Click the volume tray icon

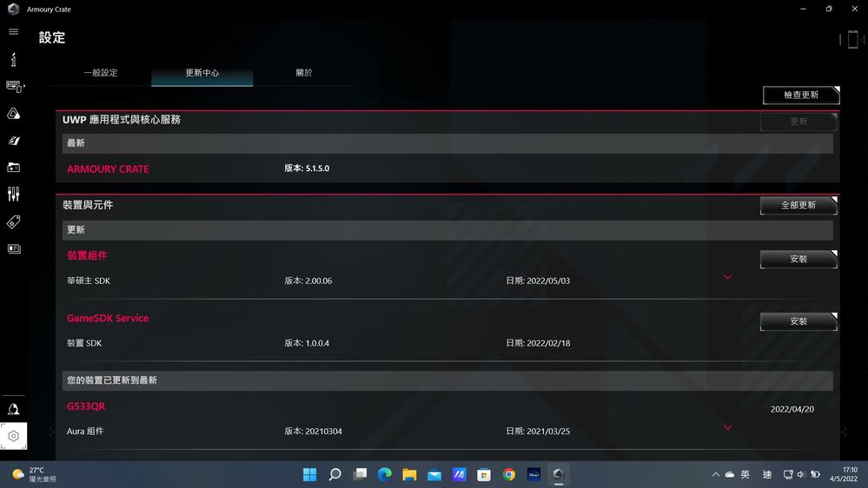click(801, 475)
